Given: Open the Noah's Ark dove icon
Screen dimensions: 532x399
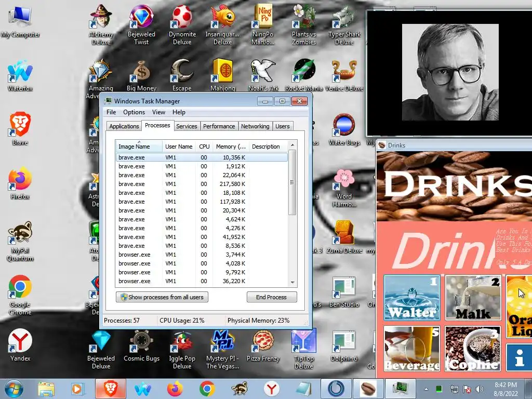Looking at the screenshot, I should [x=263, y=75].
